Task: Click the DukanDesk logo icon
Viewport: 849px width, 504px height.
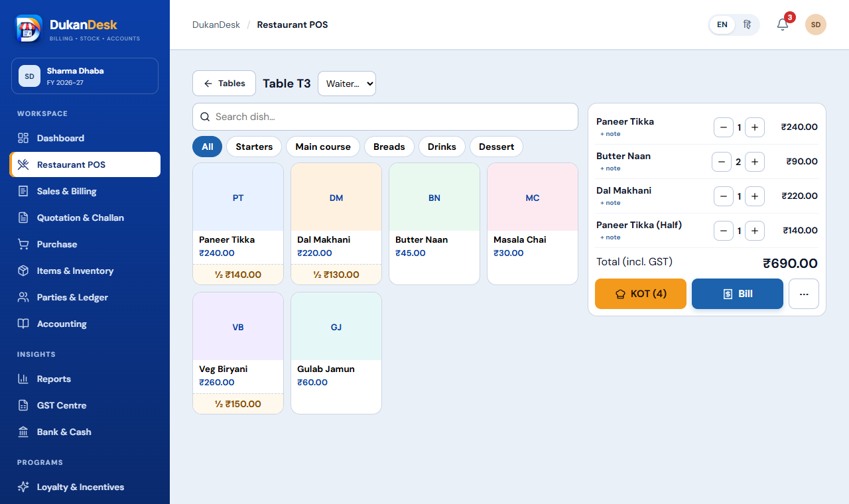Action: point(29,29)
